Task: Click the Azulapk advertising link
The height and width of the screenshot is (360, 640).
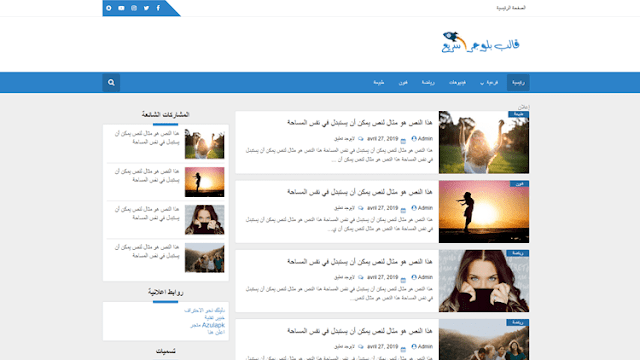Action: [208, 325]
